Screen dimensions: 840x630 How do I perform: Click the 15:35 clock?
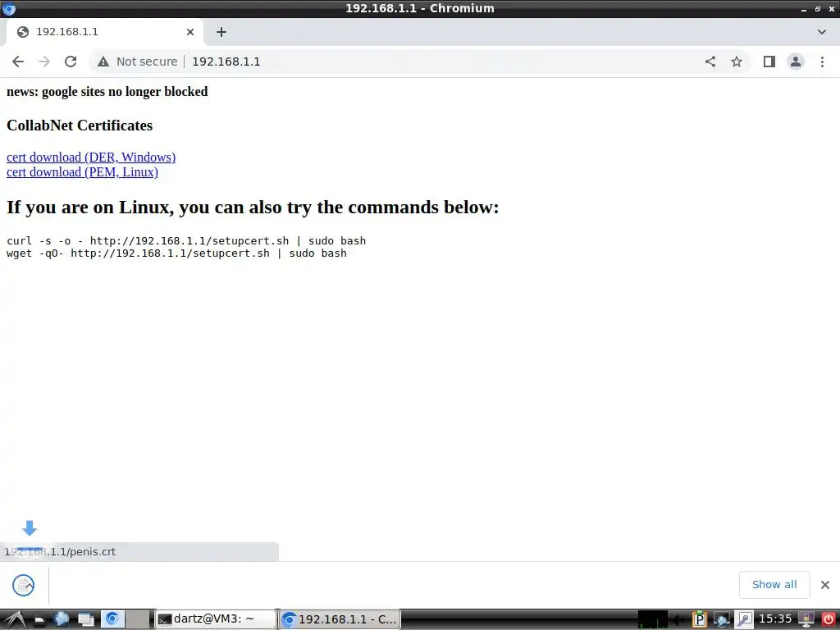tap(775, 619)
